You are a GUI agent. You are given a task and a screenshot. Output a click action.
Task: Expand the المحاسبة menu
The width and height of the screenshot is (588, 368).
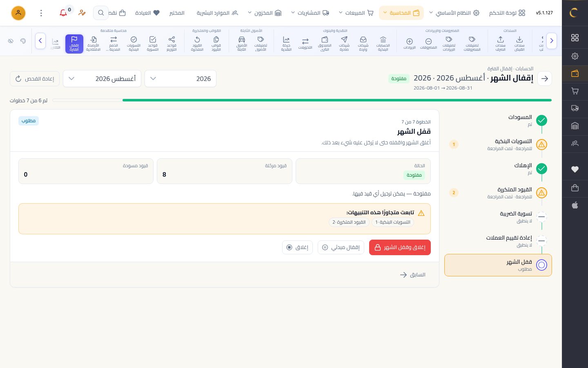point(401,13)
